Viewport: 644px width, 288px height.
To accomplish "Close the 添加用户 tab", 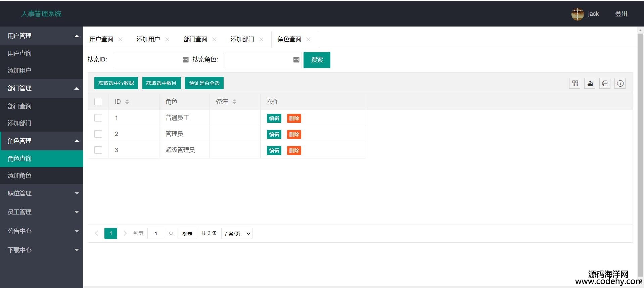I will pyautogui.click(x=167, y=39).
